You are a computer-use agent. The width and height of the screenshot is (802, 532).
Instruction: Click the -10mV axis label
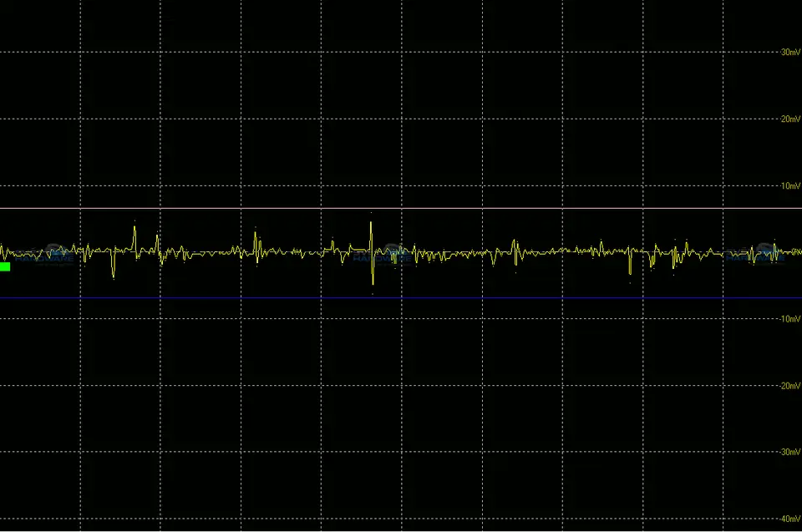coord(789,319)
